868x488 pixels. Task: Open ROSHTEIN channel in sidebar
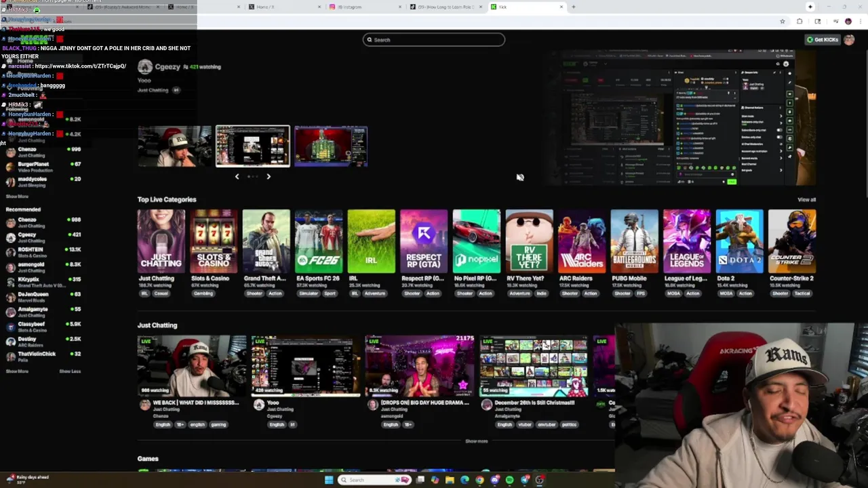point(43,252)
